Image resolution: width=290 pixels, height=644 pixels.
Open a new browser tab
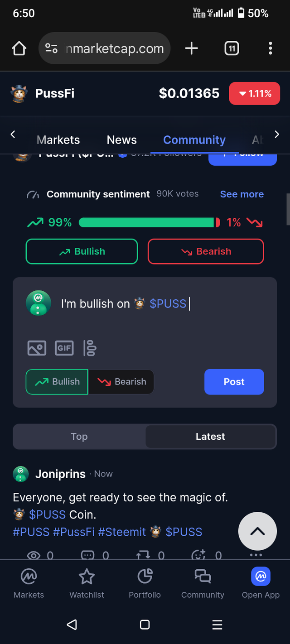tap(192, 48)
